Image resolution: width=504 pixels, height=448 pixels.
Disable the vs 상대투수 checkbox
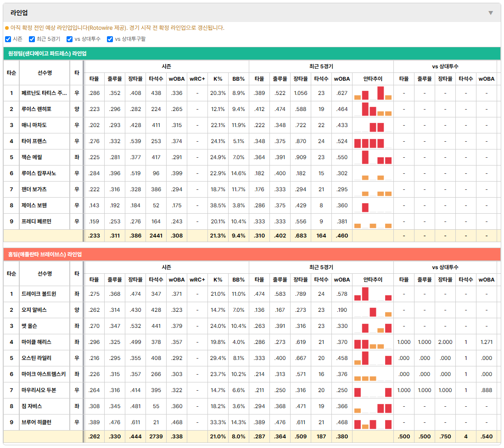coord(69,39)
